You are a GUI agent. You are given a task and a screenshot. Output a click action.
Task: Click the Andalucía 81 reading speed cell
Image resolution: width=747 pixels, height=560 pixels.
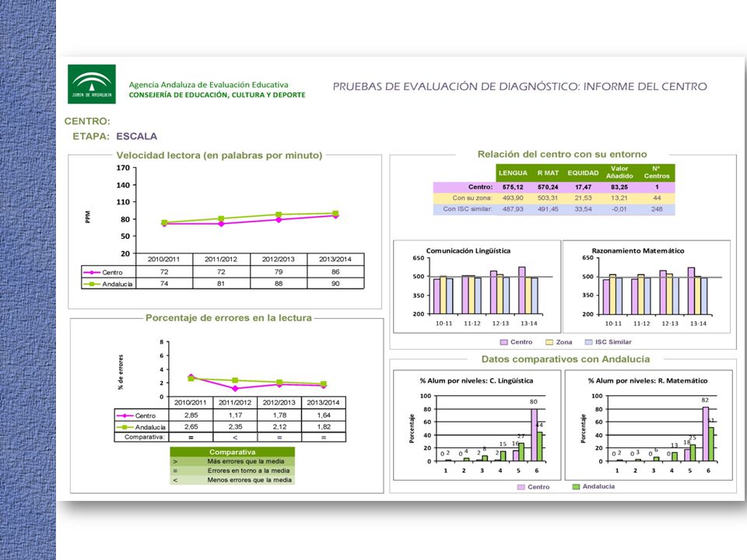tap(221, 283)
